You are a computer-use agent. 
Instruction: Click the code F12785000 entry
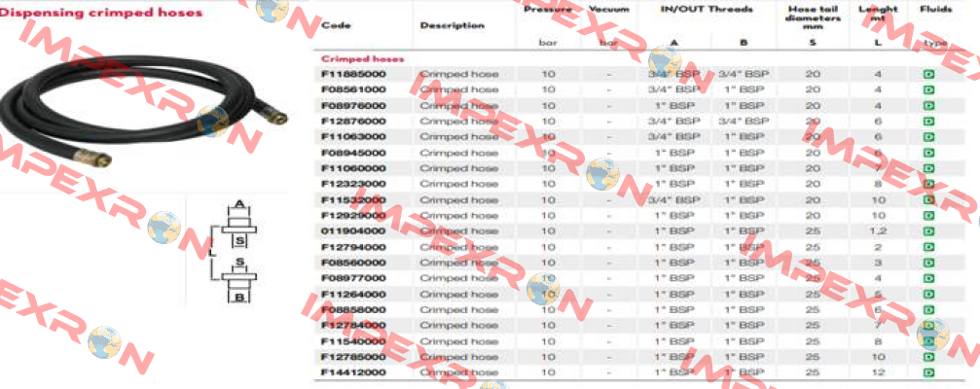(353, 357)
